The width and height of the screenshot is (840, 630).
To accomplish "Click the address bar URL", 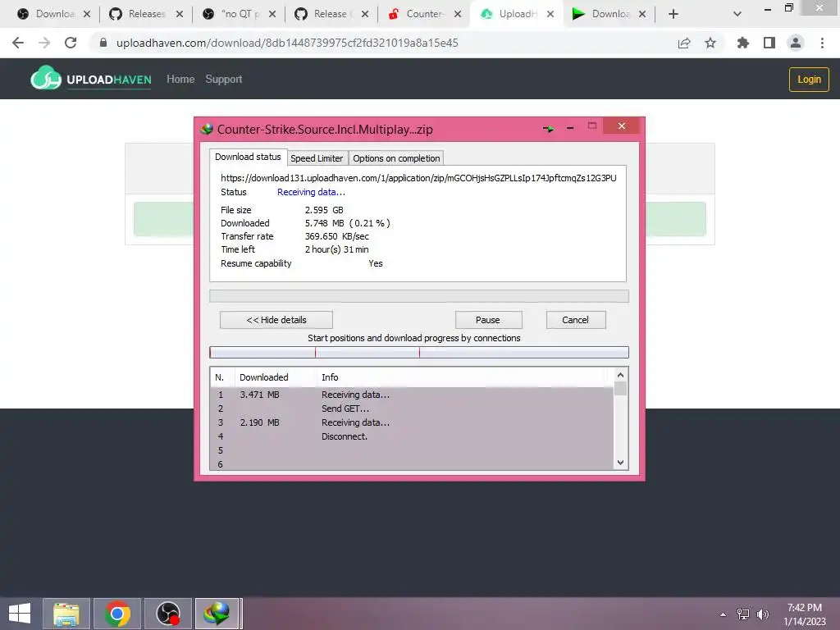I will click(x=287, y=43).
